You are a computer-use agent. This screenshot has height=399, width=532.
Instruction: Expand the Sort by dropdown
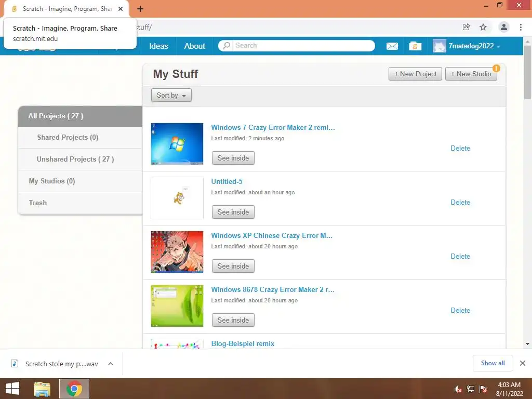click(171, 96)
